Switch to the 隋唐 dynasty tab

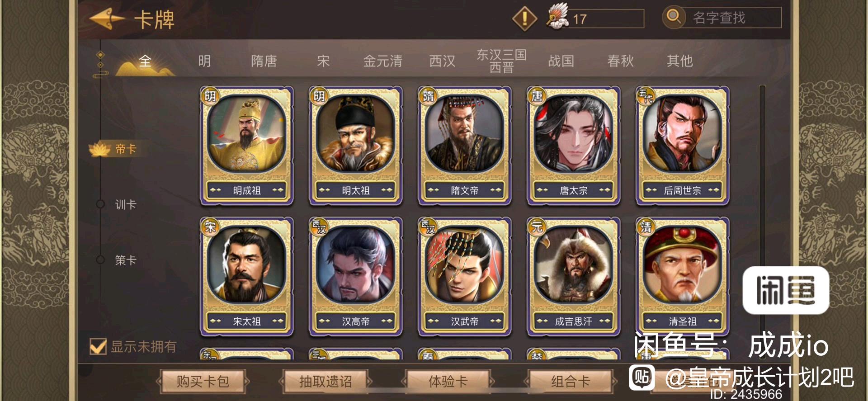(x=264, y=61)
